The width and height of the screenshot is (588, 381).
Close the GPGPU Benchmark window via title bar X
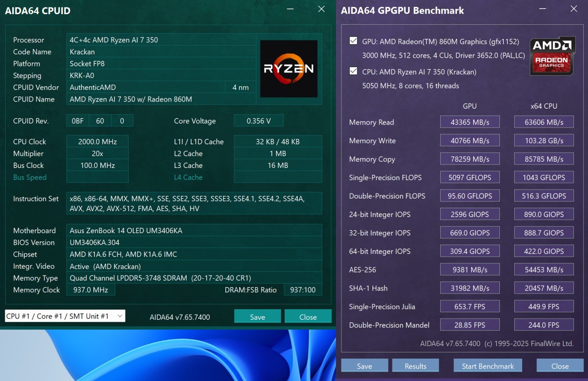point(574,9)
